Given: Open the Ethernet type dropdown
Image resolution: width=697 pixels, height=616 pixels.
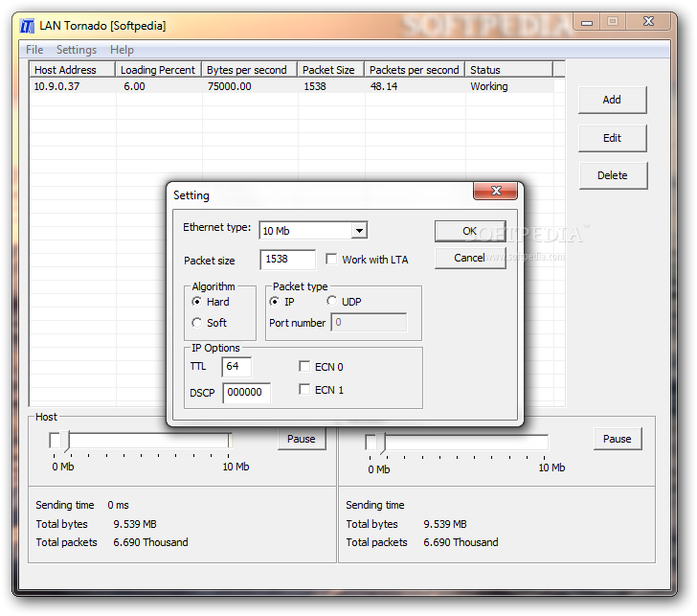Looking at the screenshot, I should (x=359, y=230).
